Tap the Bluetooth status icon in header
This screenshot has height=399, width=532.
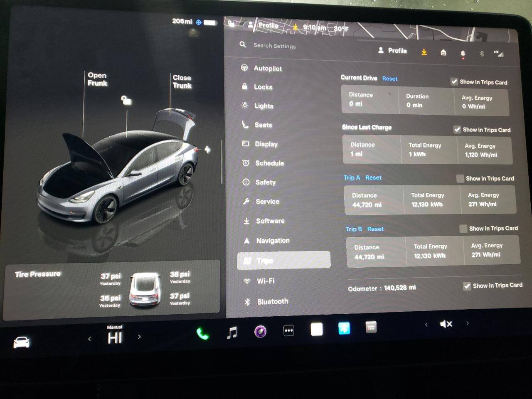click(x=482, y=54)
